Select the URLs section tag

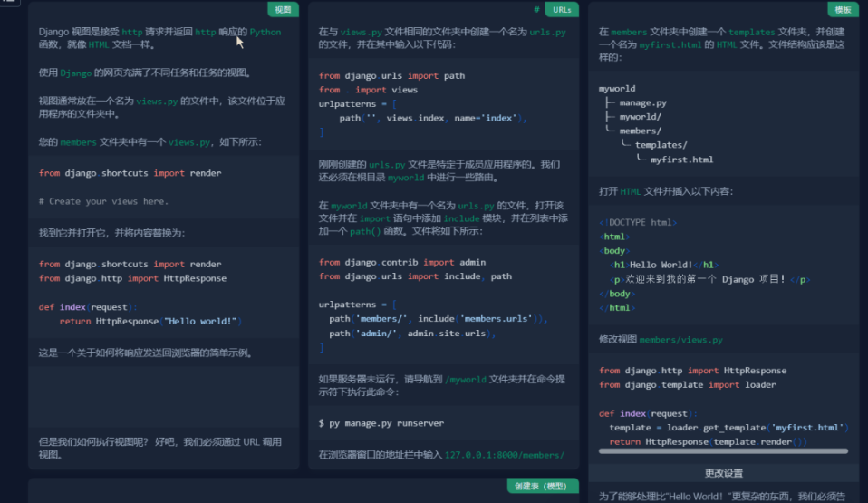pyautogui.click(x=562, y=9)
